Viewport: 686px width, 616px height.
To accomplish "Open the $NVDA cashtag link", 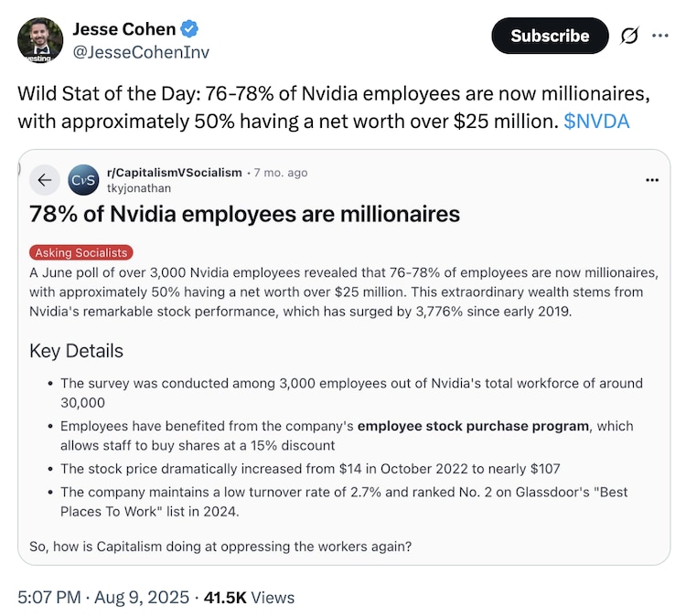I will click(596, 122).
